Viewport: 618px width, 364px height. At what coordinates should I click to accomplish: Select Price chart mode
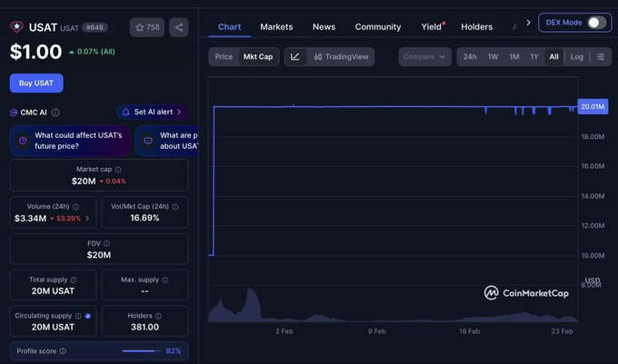pyautogui.click(x=224, y=56)
